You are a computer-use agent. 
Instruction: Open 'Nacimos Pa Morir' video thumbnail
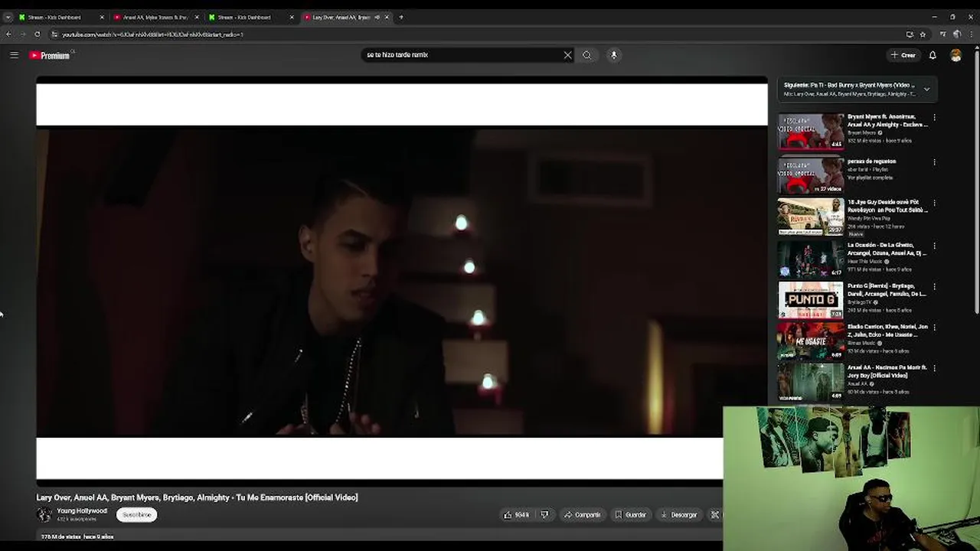click(811, 381)
